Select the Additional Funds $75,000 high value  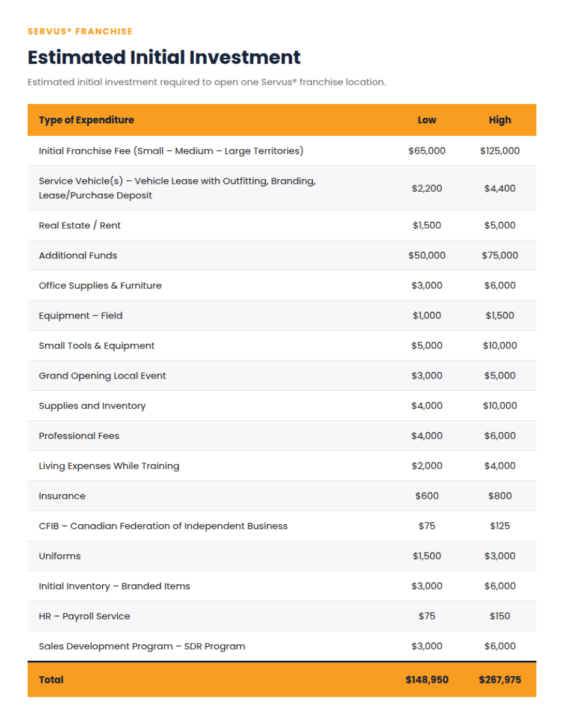point(500,255)
